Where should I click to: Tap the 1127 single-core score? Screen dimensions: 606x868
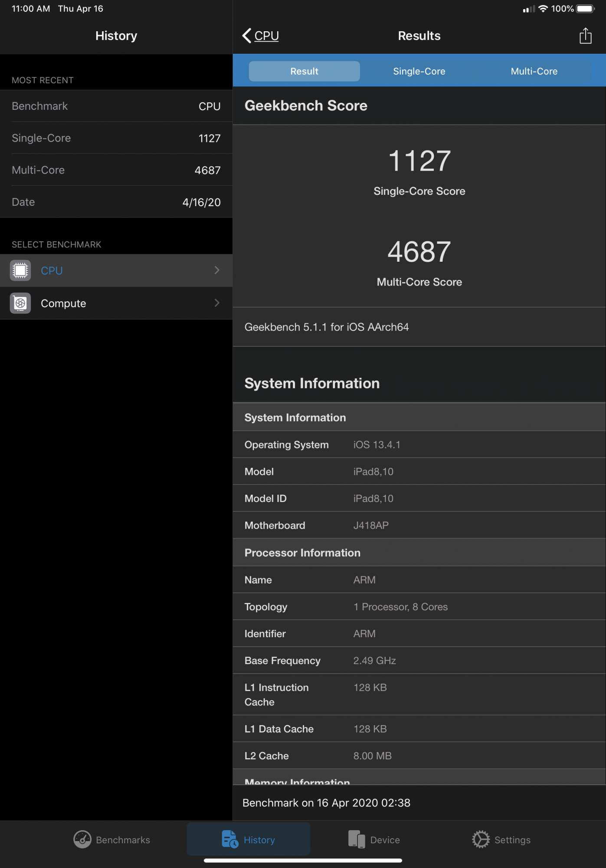[x=419, y=161]
